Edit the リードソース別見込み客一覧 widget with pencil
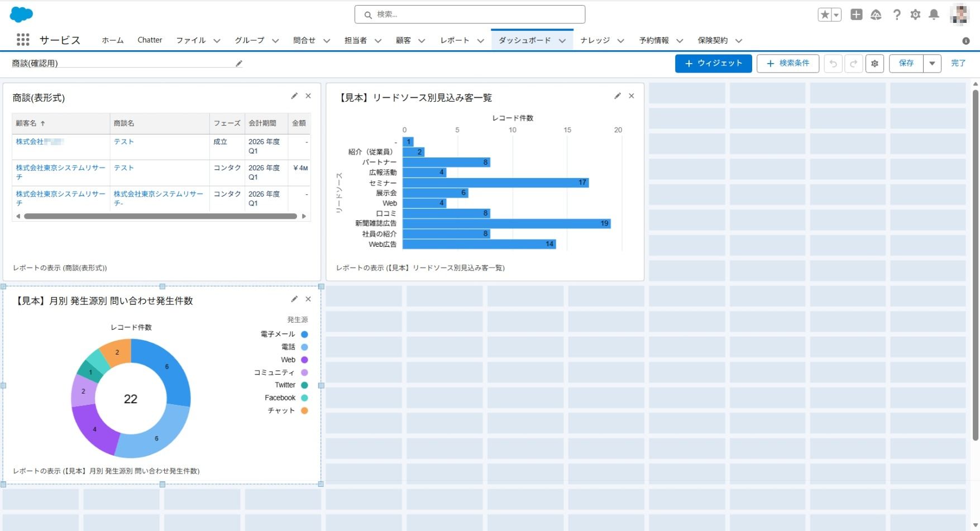The image size is (980, 531). pyautogui.click(x=618, y=96)
